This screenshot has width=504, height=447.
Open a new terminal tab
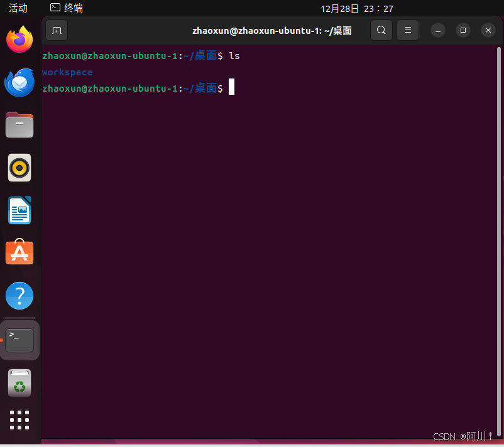(57, 31)
